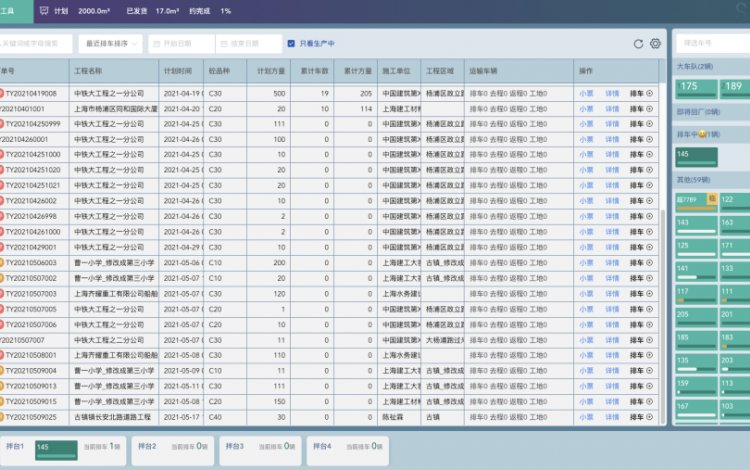Click the 排车 plus icon in row TY20210426002

[650, 201]
